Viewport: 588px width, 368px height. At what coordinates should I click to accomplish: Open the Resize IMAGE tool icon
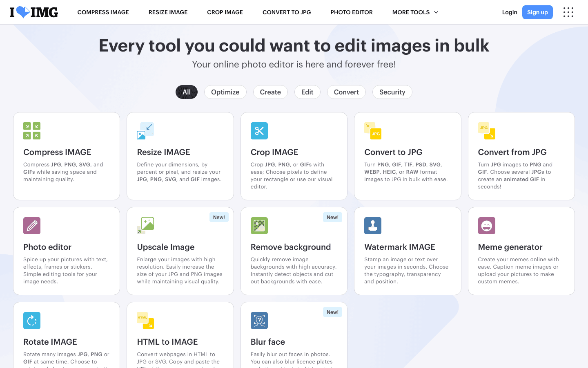(x=145, y=131)
